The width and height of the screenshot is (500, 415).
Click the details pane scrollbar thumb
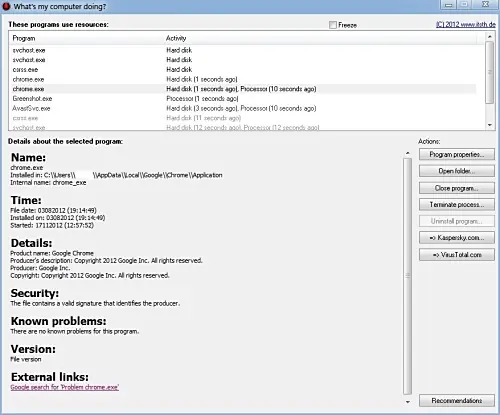pos(408,276)
